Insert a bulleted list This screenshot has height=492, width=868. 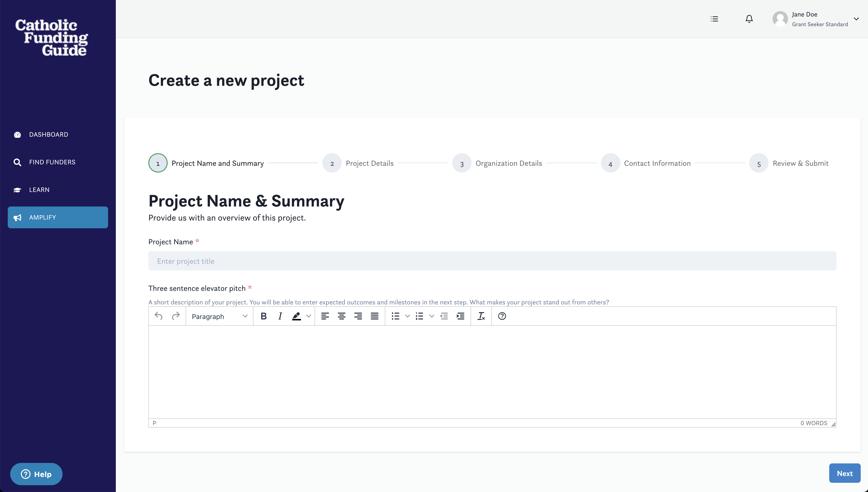[x=395, y=316]
